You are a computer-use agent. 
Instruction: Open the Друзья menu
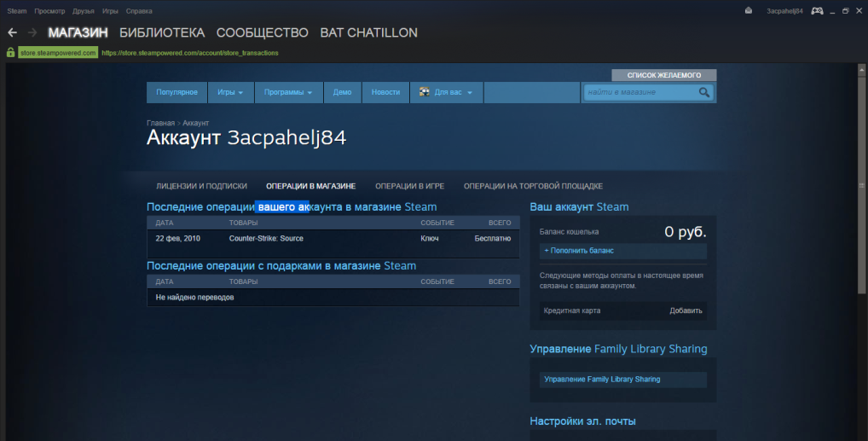(83, 11)
